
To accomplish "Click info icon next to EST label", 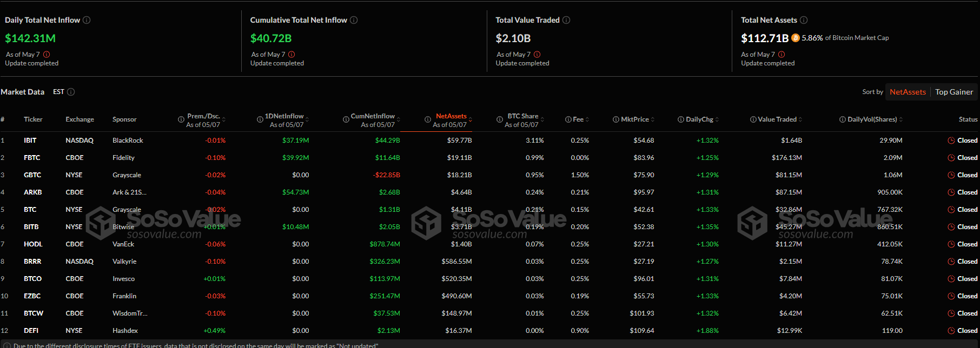I will tap(71, 92).
